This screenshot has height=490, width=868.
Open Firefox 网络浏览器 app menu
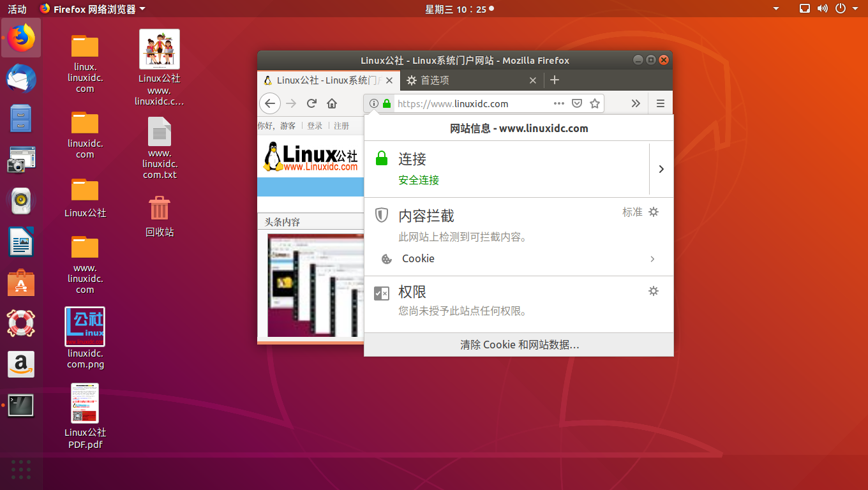click(93, 9)
